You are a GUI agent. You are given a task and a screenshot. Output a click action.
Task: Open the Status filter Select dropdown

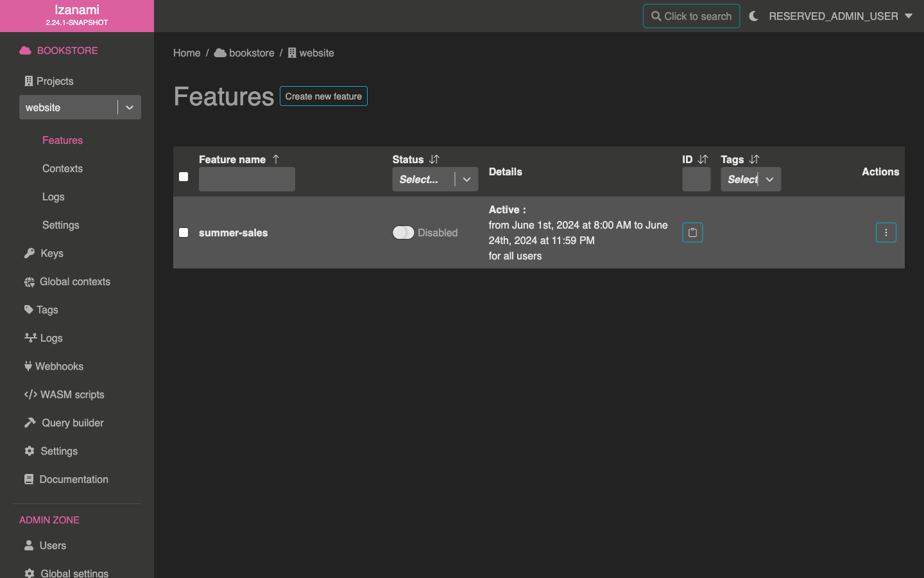[435, 179]
